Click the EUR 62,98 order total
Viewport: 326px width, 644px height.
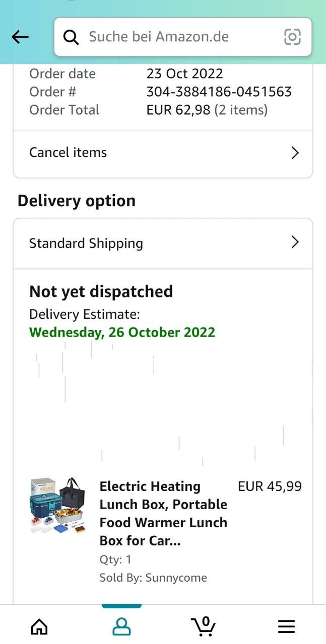[178, 110]
